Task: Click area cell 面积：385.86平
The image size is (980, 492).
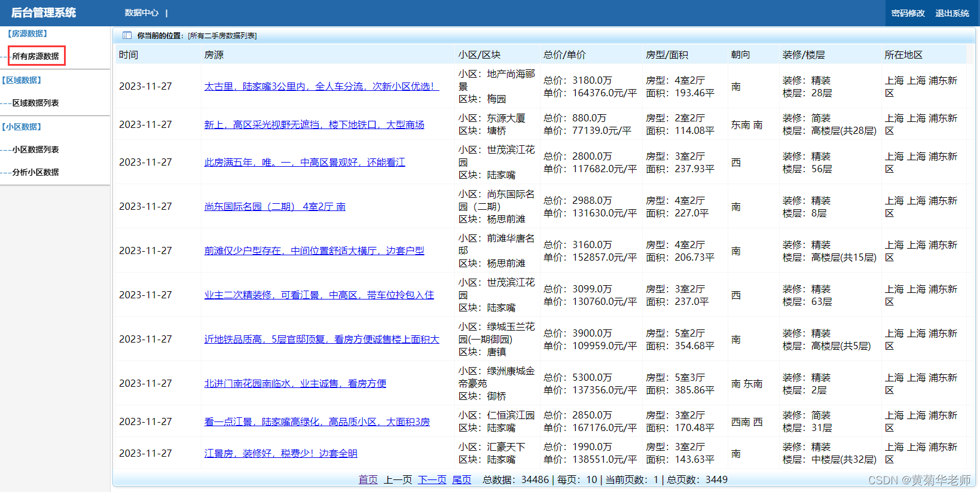Action: (680, 390)
